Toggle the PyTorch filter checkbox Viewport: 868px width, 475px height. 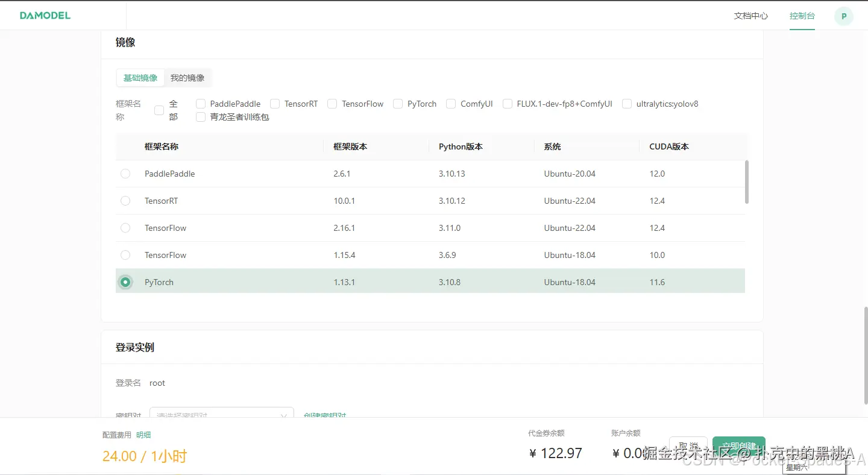(x=398, y=104)
